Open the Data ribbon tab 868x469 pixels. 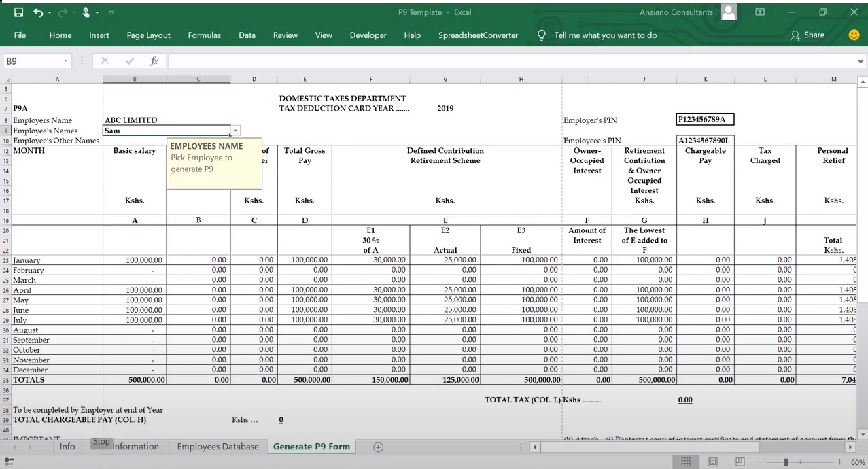point(247,35)
